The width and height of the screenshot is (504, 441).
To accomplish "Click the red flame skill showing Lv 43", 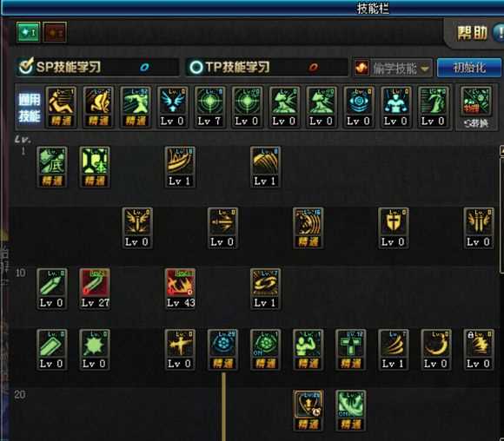I will [180, 289].
